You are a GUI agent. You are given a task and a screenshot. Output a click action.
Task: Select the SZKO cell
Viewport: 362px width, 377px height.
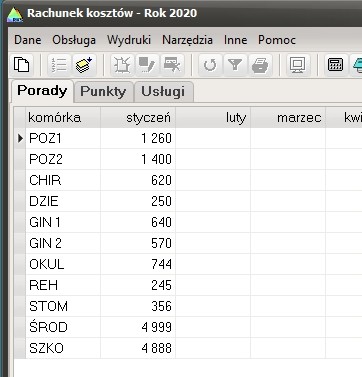(x=63, y=348)
